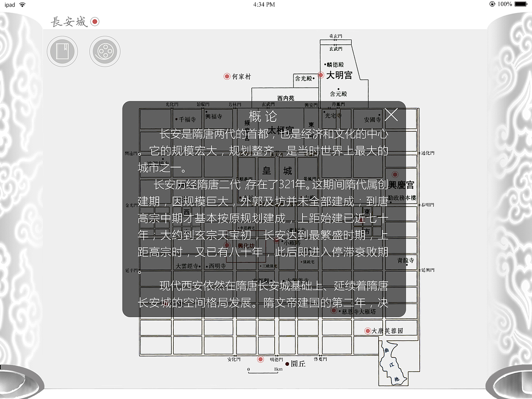Tap the 大唐芙蓉园 red map marker
This screenshot has height=399, width=532.
pos(367,331)
